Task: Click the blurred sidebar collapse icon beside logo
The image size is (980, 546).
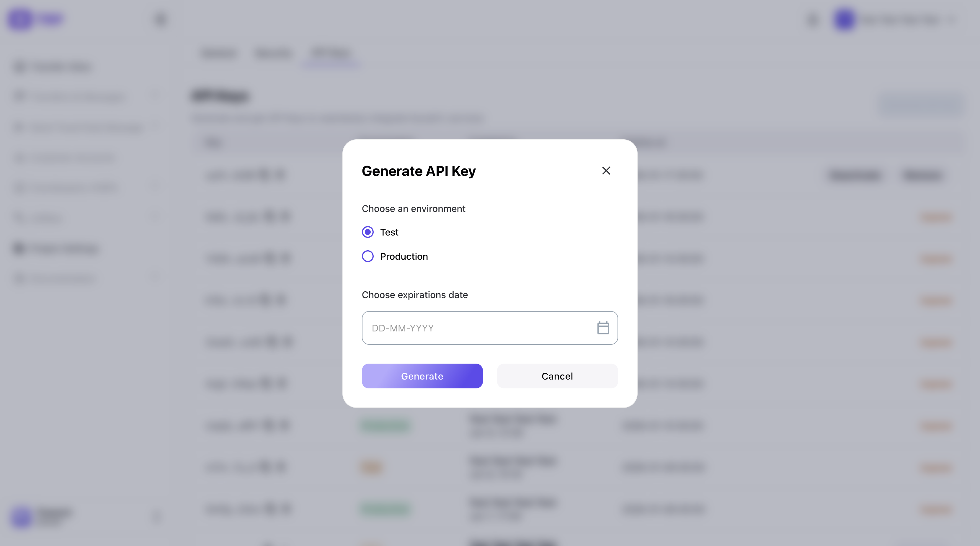Action: coord(161,19)
